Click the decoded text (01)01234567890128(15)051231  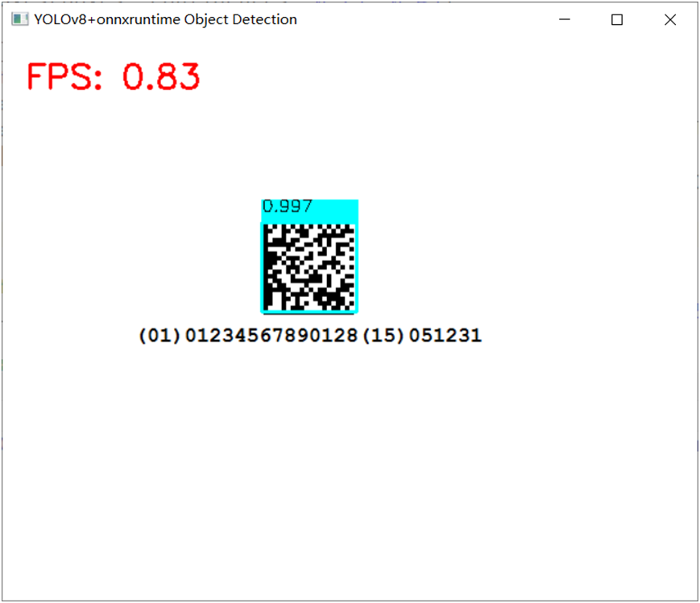coord(310,335)
